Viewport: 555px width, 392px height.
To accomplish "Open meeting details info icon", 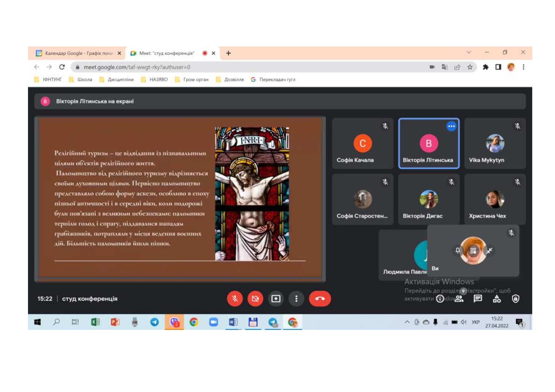I will click(440, 299).
